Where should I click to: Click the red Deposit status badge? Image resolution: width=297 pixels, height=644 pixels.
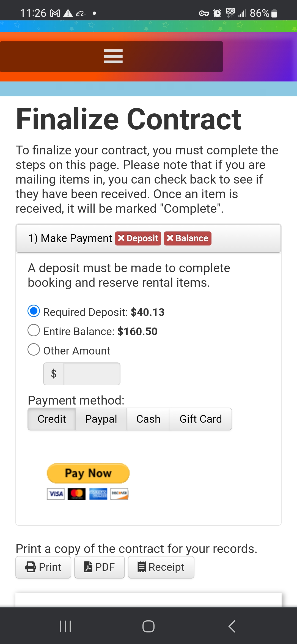click(138, 238)
